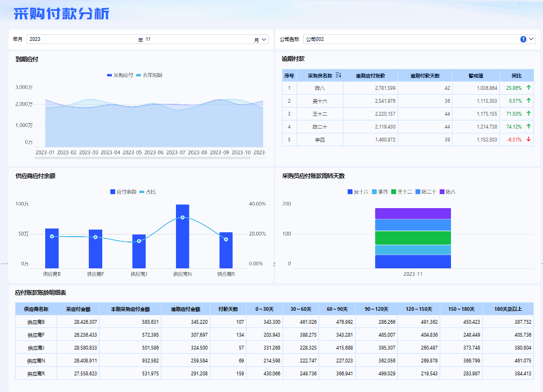Click the 警戒值 column header
This screenshot has height=392, width=543.
pyautogui.click(x=476, y=75)
